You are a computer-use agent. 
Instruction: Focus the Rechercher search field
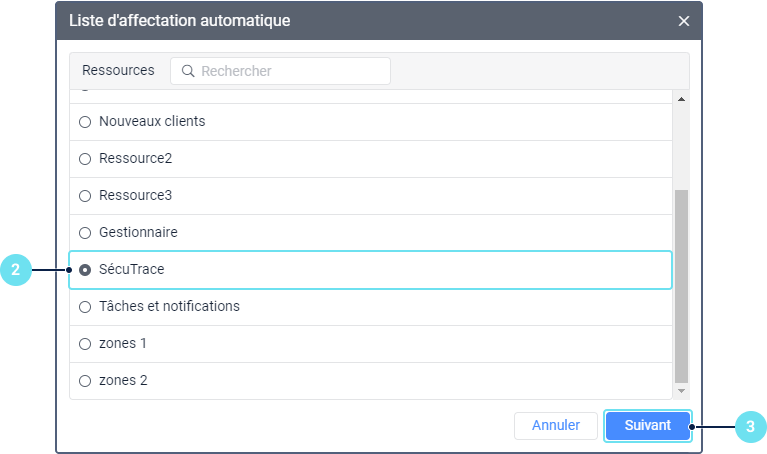click(290, 71)
